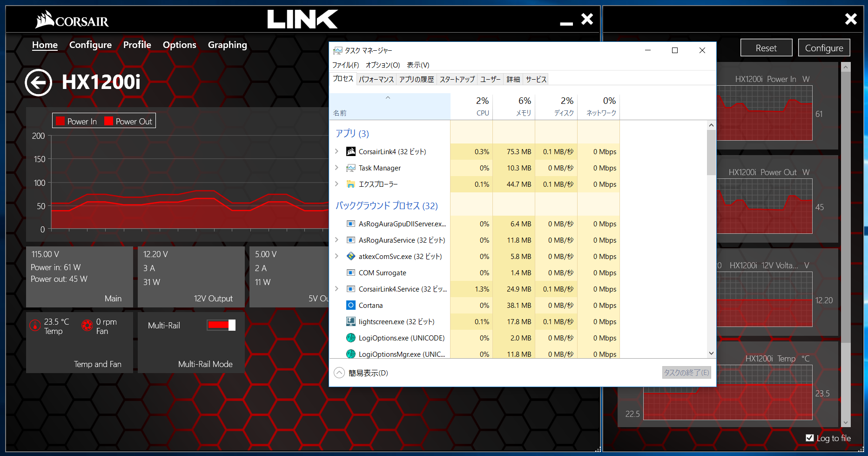Image resolution: width=868 pixels, height=456 pixels.
Task: Expand the CorsairLink4 (32 ビット) row
Action: (336, 151)
